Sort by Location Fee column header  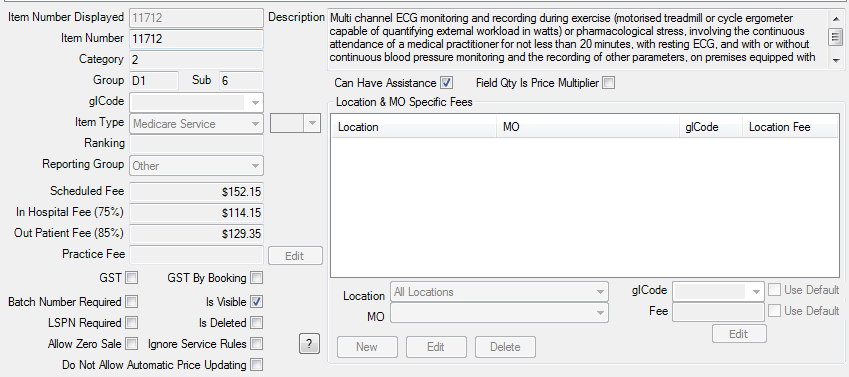tap(790, 127)
